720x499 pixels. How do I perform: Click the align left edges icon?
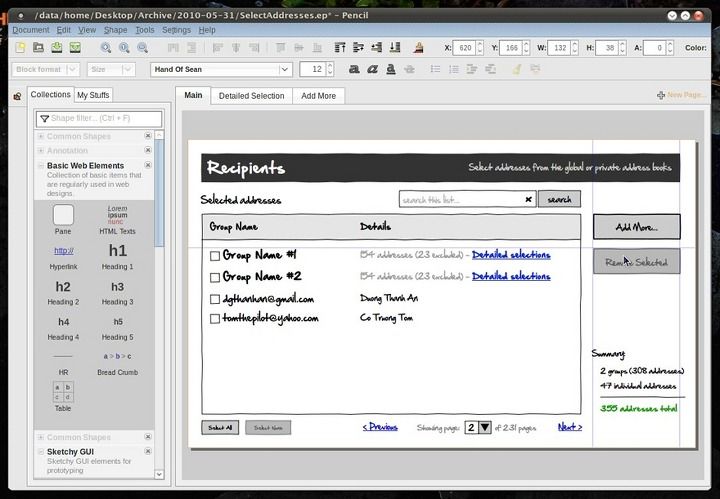217,47
